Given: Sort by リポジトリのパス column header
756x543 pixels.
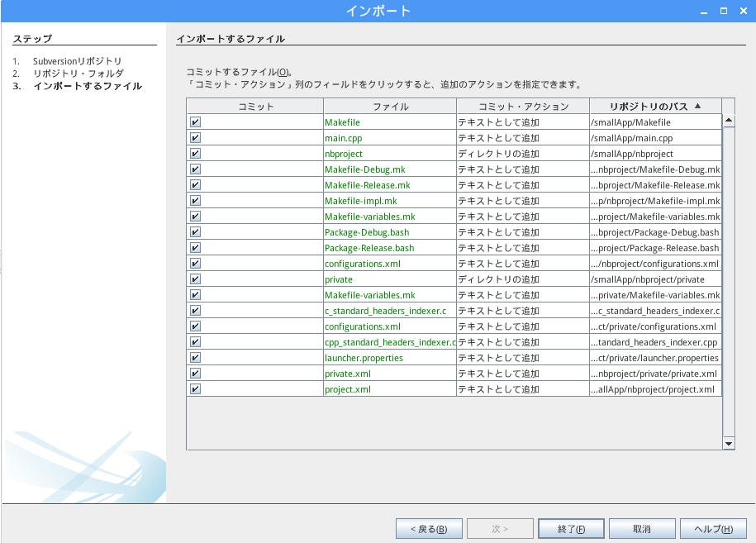Looking at the screenshot, I should click(x=654, y=107).
